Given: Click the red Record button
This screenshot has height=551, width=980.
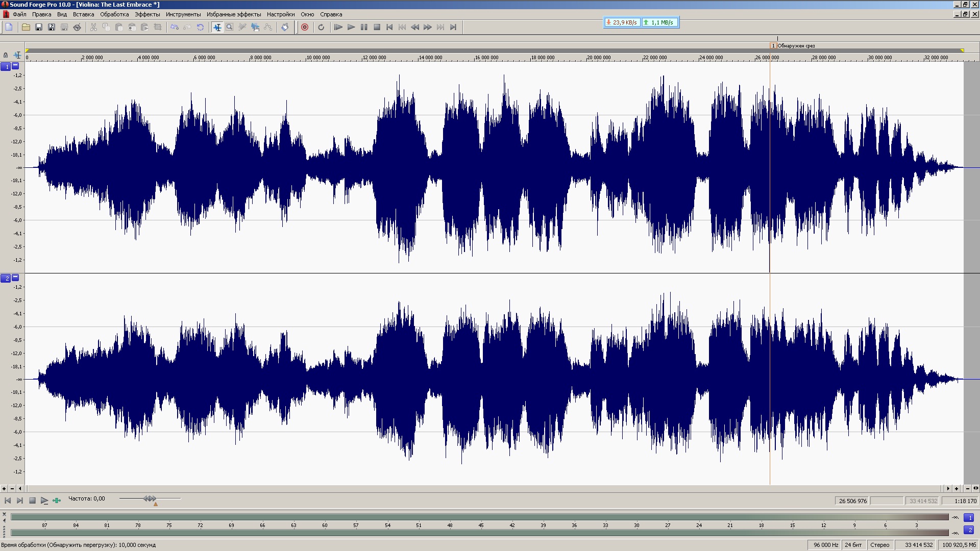Looking at the screenshot, I should [305, 27].
